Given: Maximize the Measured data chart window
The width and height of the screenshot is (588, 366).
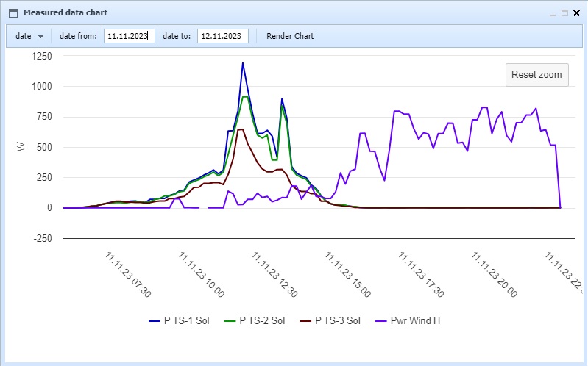Looking at the screenshot, I should [564, 13].
